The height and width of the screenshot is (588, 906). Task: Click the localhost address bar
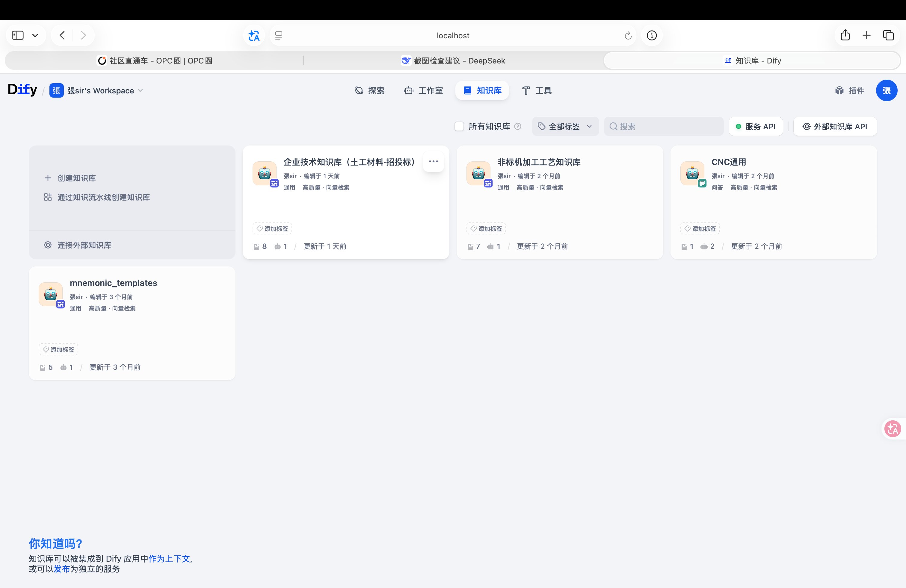453,35
